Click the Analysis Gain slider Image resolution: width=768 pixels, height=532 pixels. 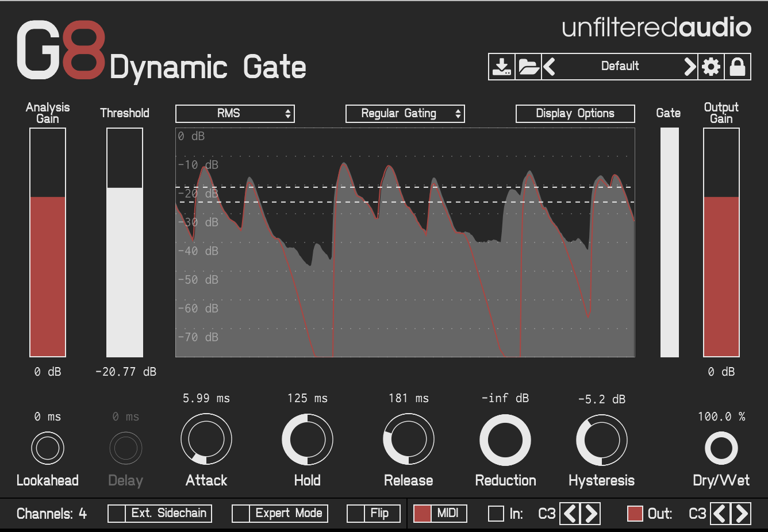(x=48, y=242)
